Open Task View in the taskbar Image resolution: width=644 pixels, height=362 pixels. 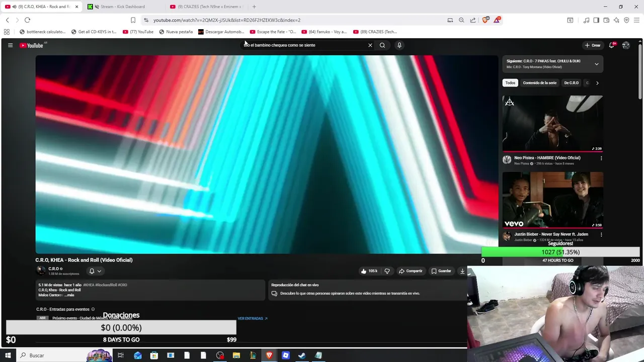(x=121, y=355)
